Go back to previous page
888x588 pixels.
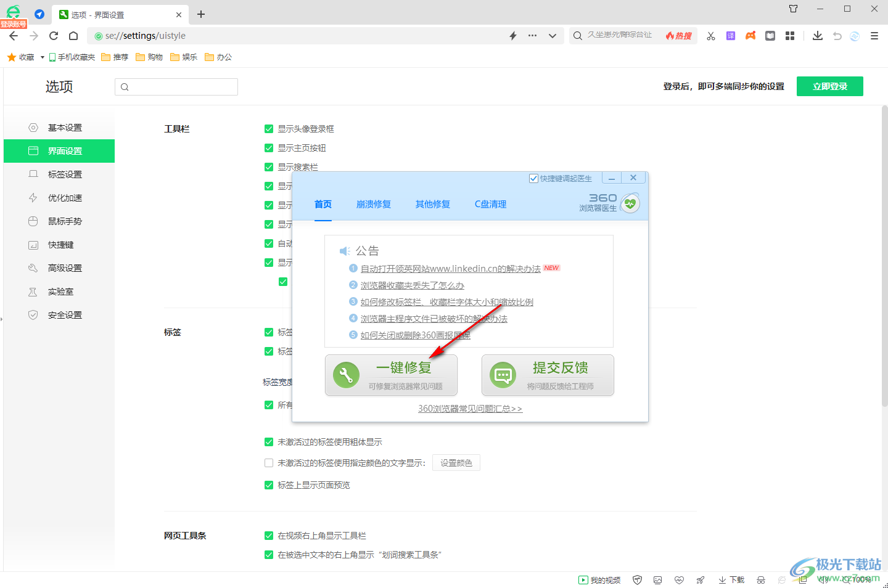[14, 36]
